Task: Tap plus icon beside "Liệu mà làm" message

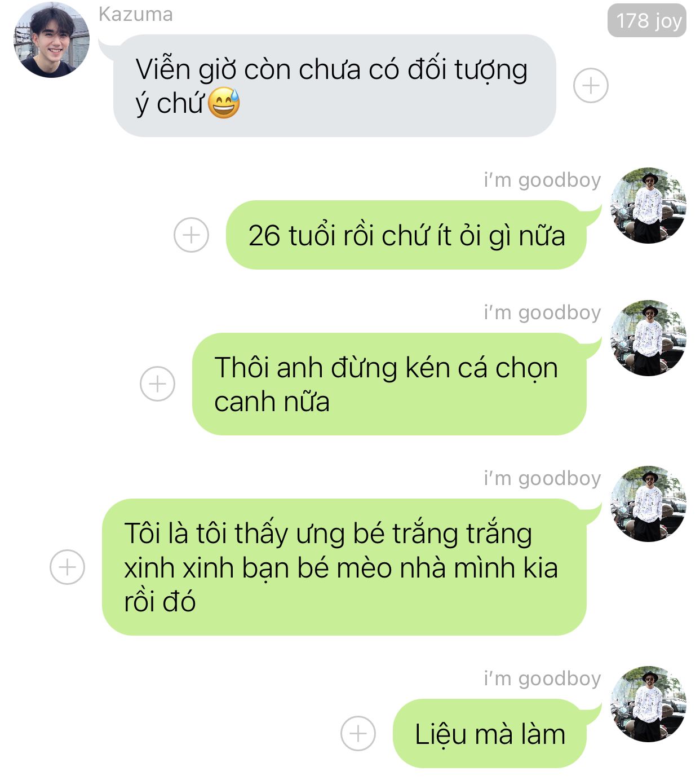Action: (358, 733)
